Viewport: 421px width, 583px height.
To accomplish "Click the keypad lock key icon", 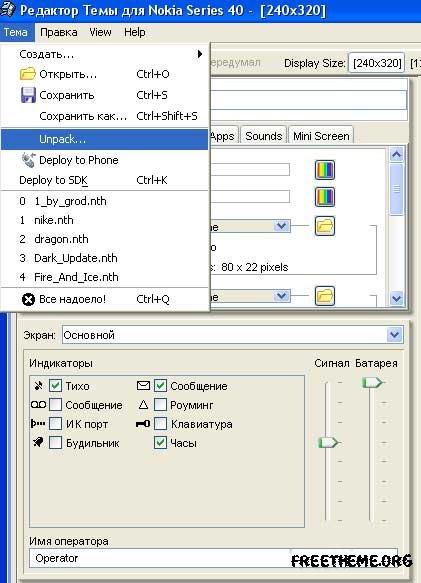I will pyautogui.click(x=143, y=423).
